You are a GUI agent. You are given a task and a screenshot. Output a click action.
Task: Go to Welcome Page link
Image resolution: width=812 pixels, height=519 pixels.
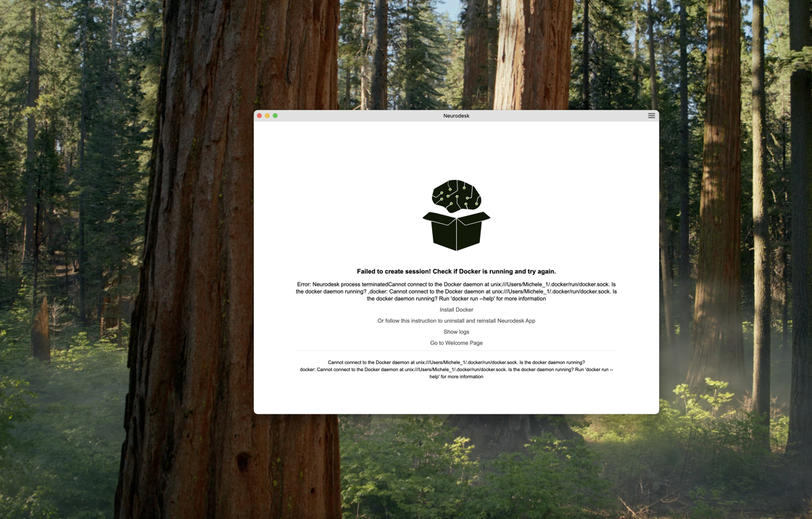pos(456,343)
